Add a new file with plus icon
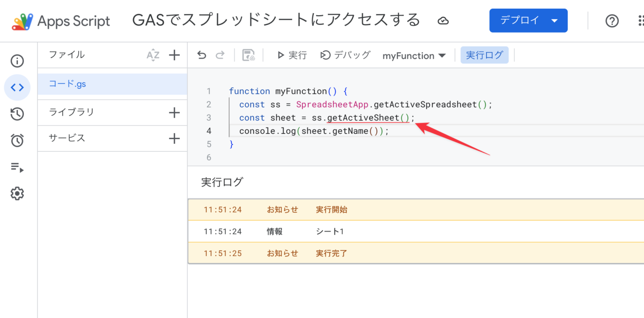Image resolution: width=644 pixels, height=318 pixels. 174,55
